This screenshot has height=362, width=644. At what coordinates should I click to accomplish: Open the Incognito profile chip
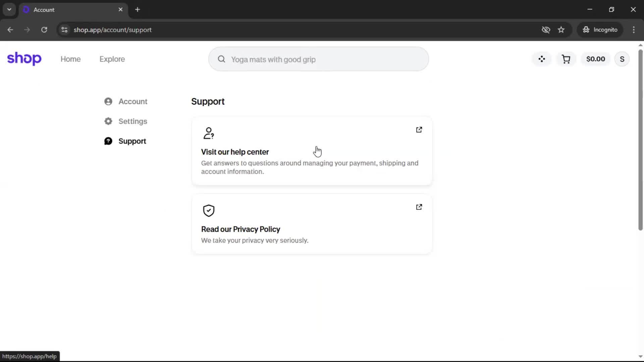[x=600, y=30]
